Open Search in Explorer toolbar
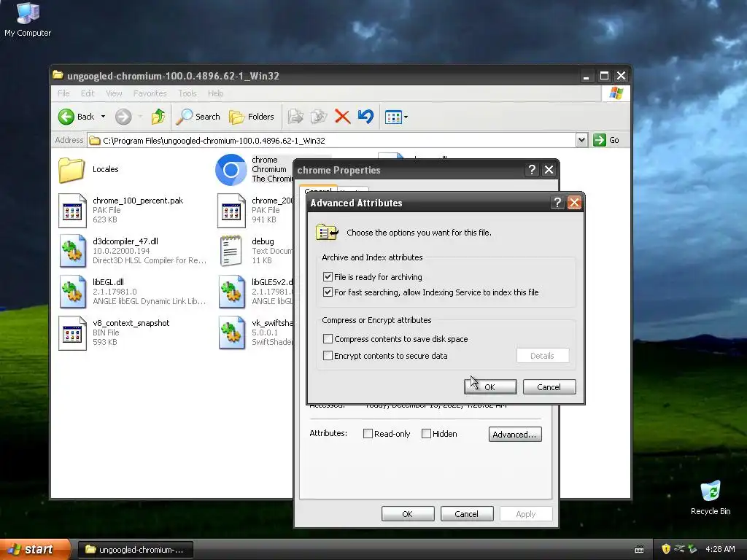The image size is (747, 560). pos(198,117)
